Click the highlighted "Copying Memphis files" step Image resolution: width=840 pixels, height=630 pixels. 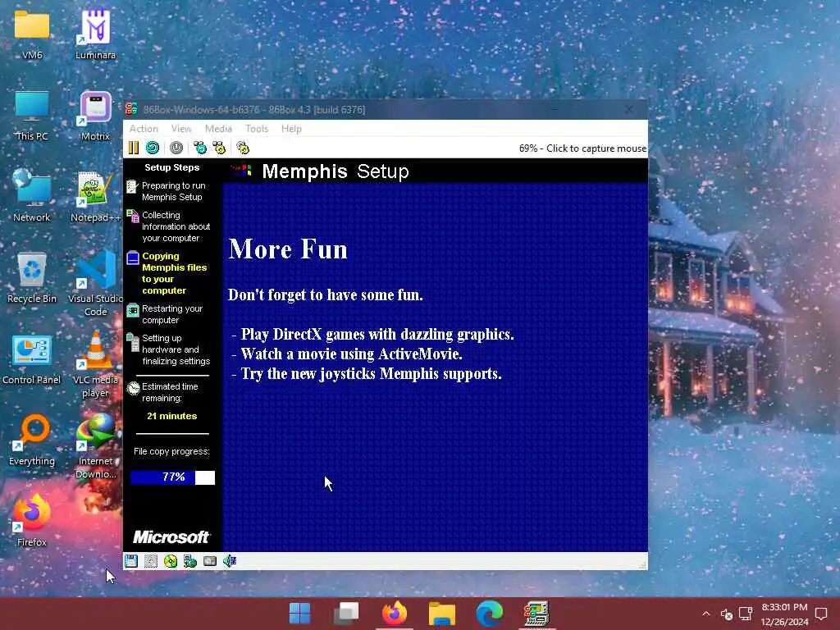tap(174, 273)
